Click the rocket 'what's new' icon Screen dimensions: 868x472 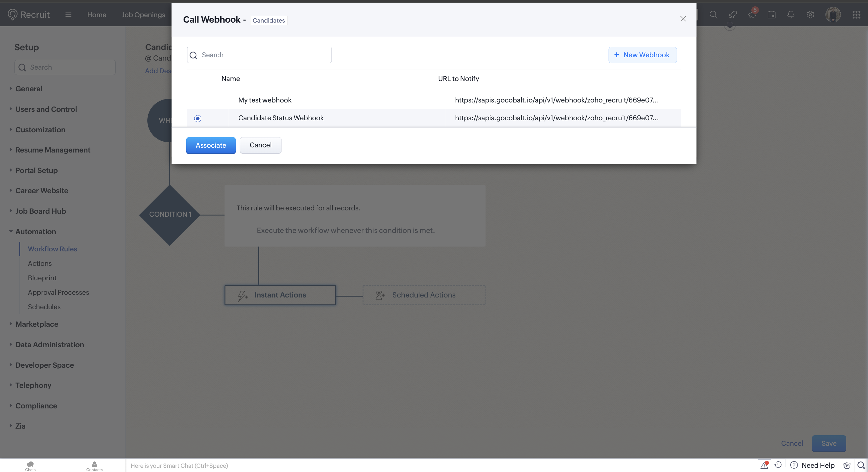coord(733,14)
